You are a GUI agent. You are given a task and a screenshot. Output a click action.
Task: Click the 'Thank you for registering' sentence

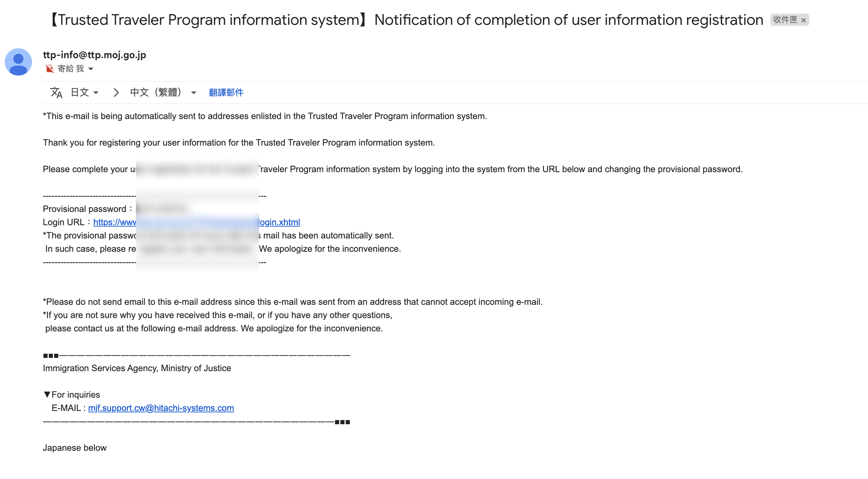239,143
